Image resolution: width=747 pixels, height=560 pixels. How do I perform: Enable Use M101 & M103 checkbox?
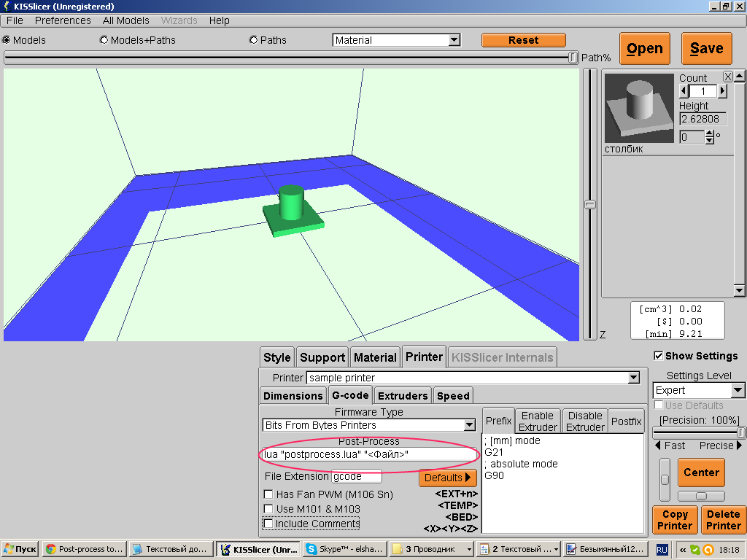click(268, 509)
